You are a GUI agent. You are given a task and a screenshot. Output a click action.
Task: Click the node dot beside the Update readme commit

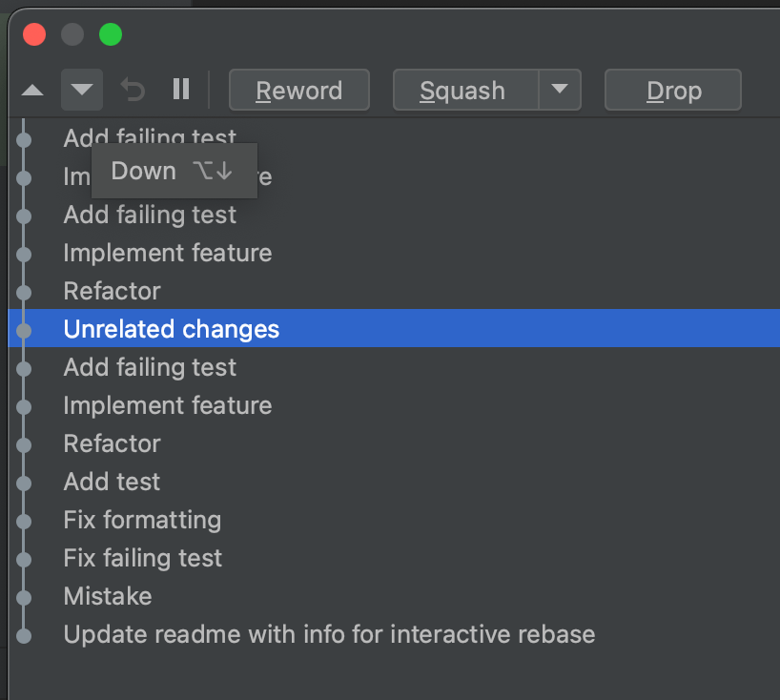tap(23, 633)
